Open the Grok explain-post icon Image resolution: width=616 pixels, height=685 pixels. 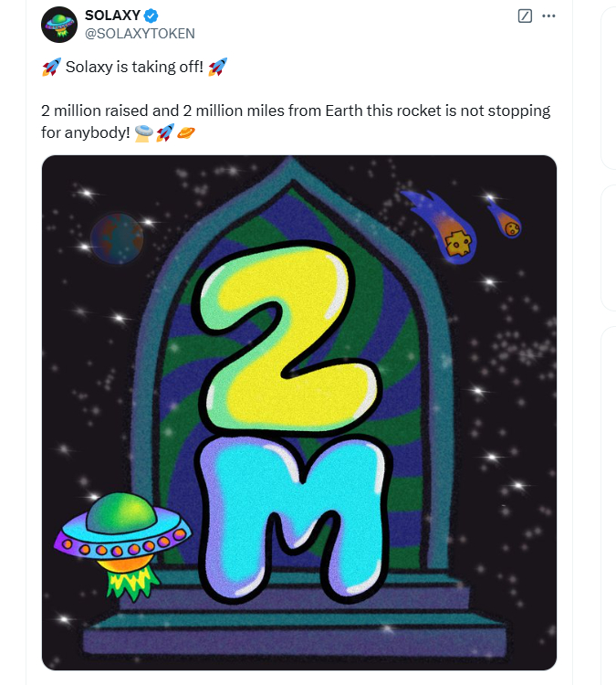[x=525, y=16]
